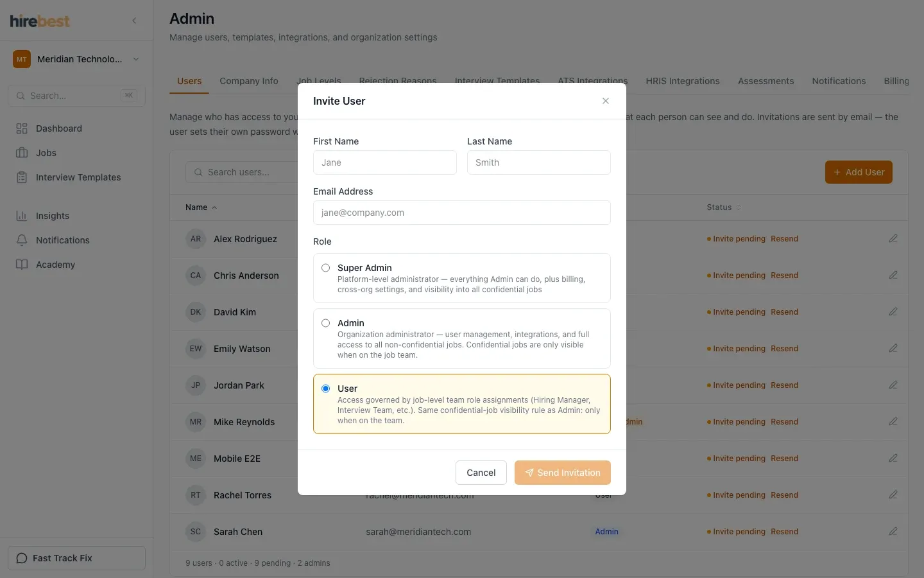924x578 pixels.
Task: Open Notifications in the sidebar
Action: [76, 240]
